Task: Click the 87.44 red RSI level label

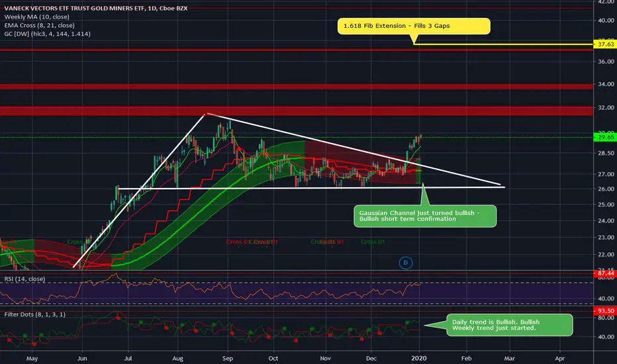Action: (605, 273)
